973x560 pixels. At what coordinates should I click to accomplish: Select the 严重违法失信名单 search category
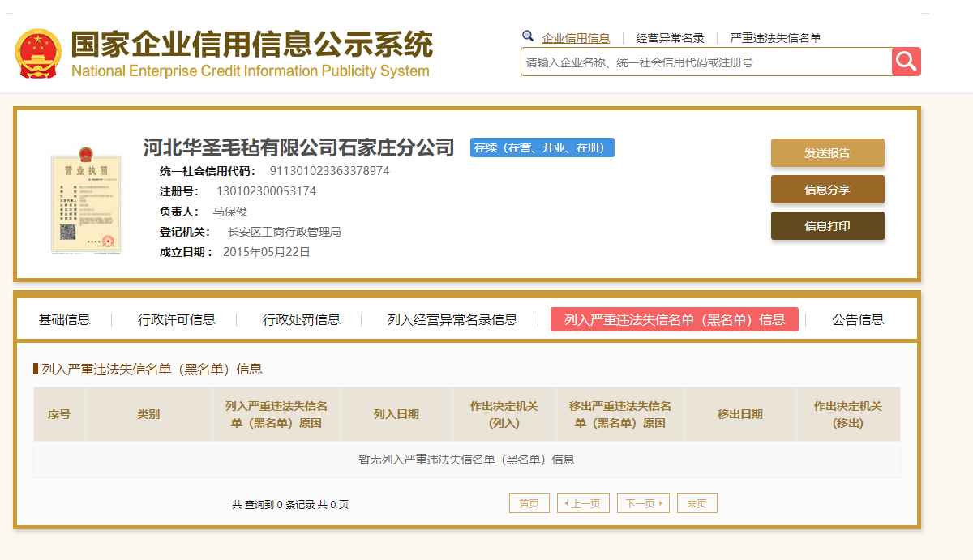point(775,38)
